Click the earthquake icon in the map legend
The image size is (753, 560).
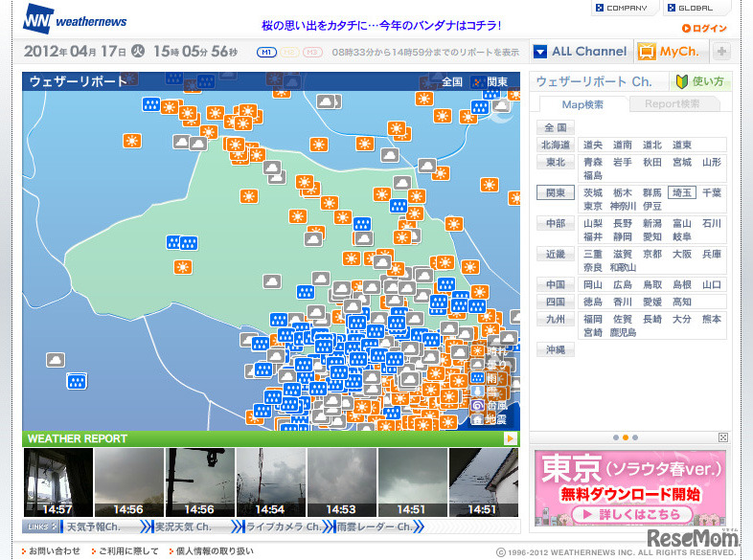pos(478,419)
